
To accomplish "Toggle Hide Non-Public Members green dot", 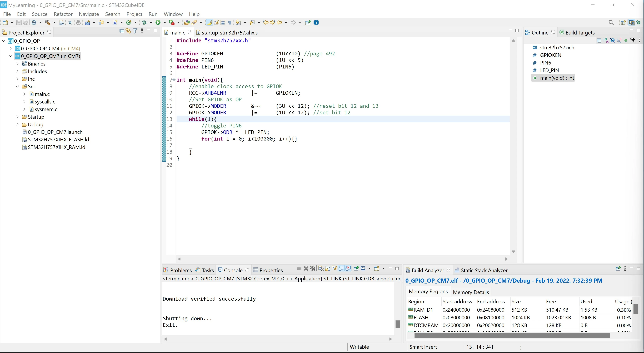I will pyautogui.click(x=626, y=41).
